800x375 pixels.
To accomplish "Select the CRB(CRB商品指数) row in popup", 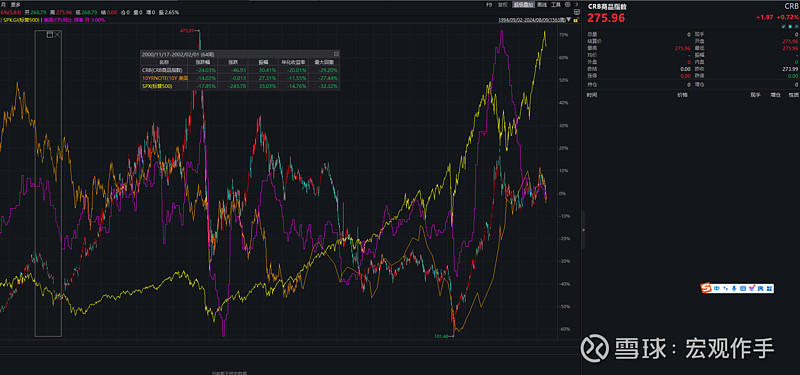I will click(240, 70).
